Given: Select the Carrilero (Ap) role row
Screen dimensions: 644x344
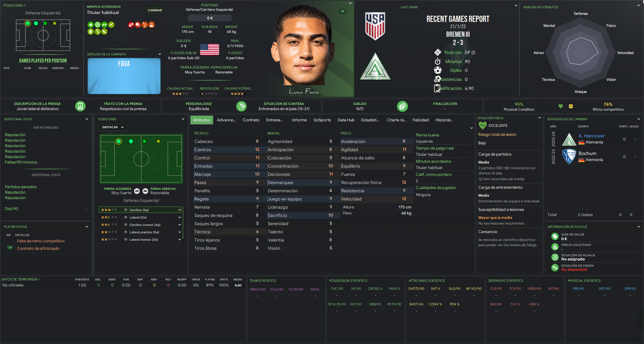Looking at the screenshot, I should 140,210.
